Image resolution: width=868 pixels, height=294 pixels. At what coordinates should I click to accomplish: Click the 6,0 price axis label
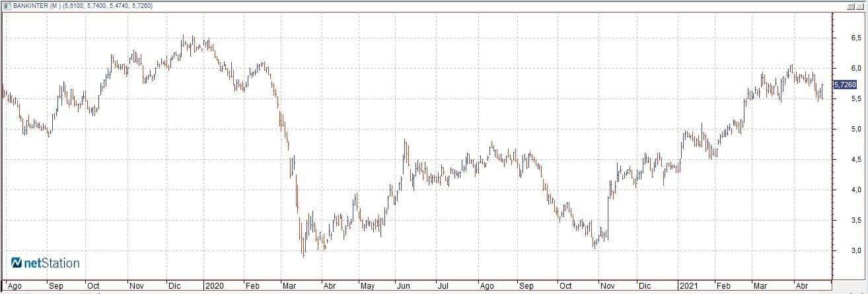(x=856, y=68)
